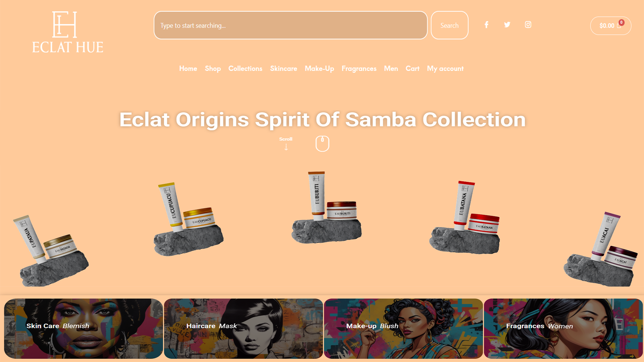Click the Search button

point(449,25)
